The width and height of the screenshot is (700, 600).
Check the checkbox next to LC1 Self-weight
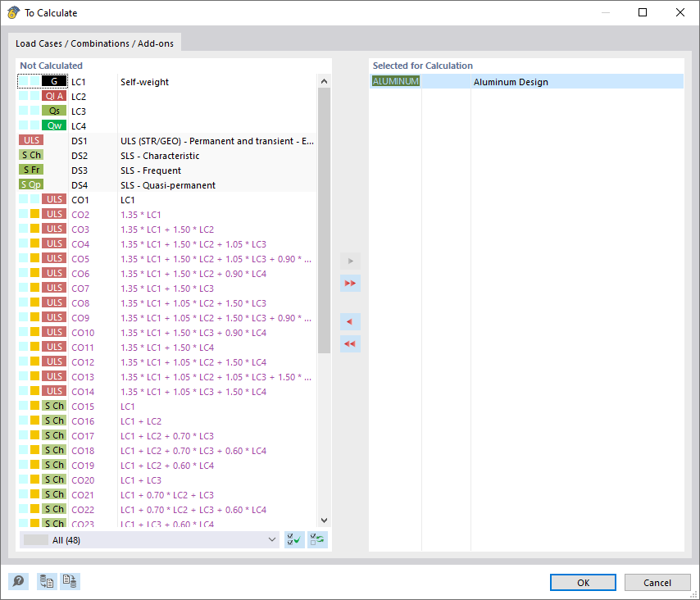click(22, 81)
